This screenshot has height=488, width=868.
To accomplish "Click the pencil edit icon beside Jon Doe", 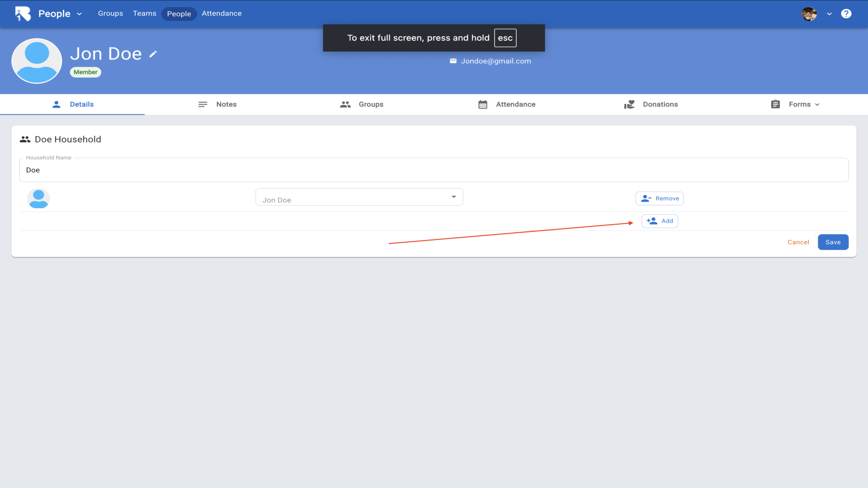I will click(153, 54).
